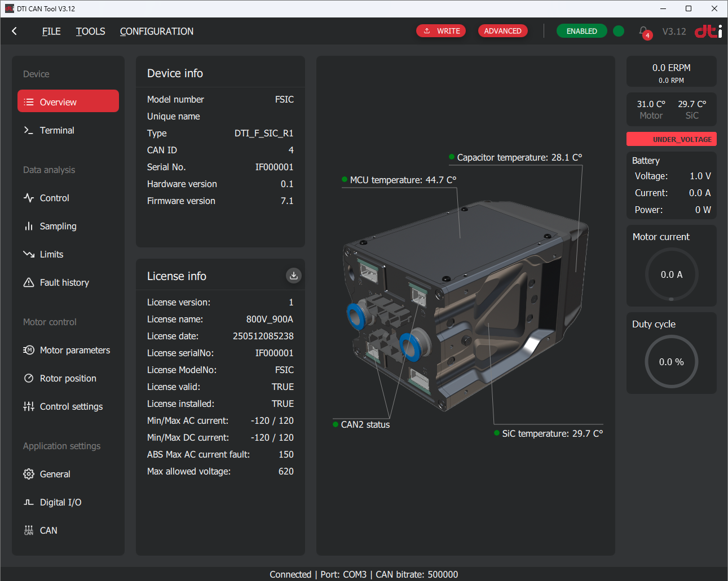The height and width of the screenshot is (581, 728).
Task: Click the Duty cycle gauge ring
Action: pos(672,362)
